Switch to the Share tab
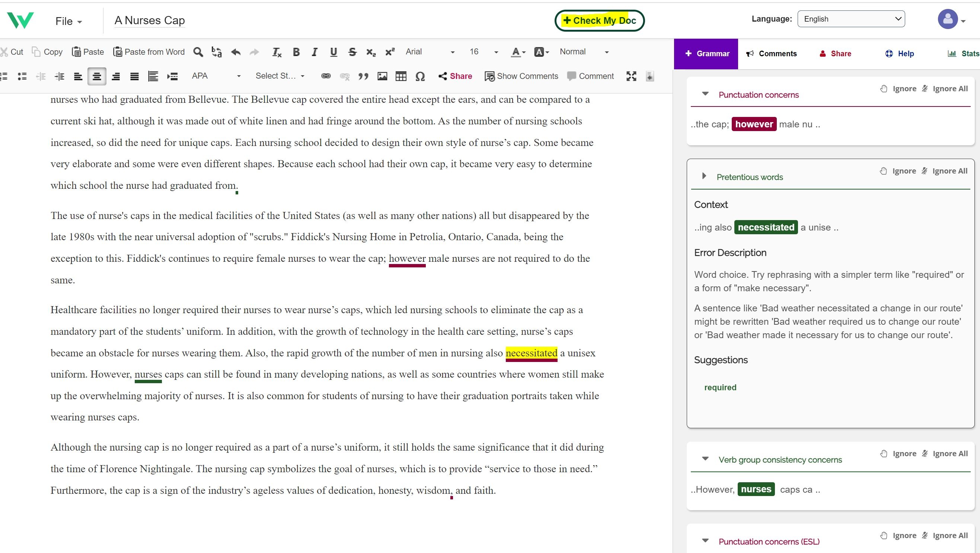 coord(835,54)
